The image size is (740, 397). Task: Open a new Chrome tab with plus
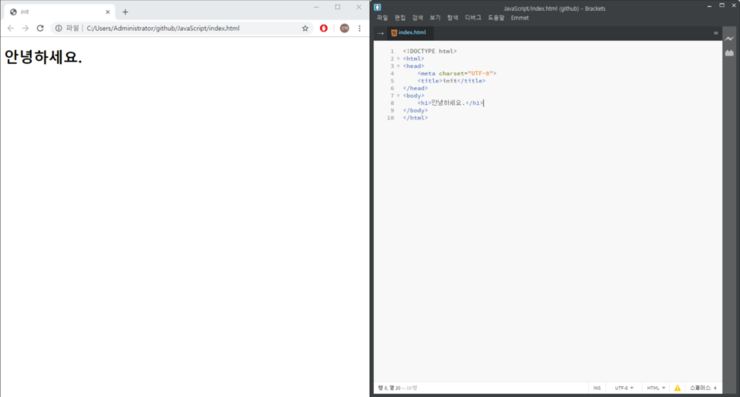tap(125, 12)
